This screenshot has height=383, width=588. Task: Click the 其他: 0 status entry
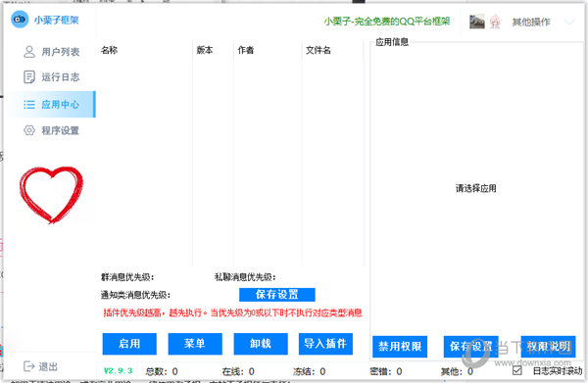pyautogui.click(x=457, y=371)
